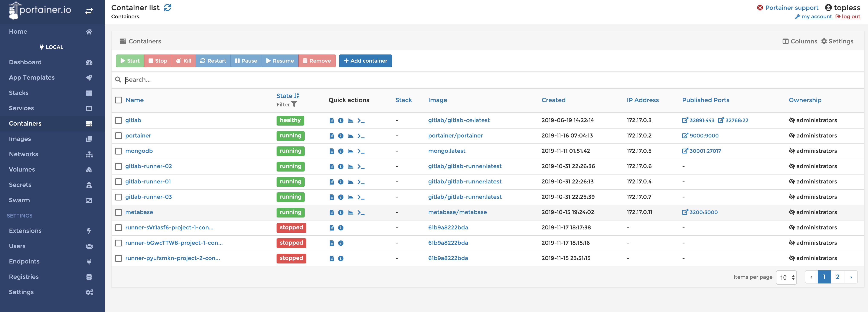Go to page 2 of containers
Screen dimensions: 868x312
pos(837,277)
